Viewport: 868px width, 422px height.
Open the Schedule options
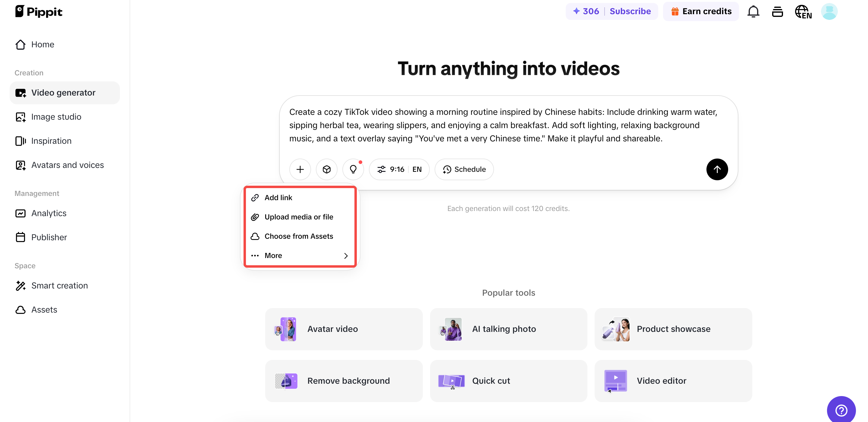click(464, 169)
